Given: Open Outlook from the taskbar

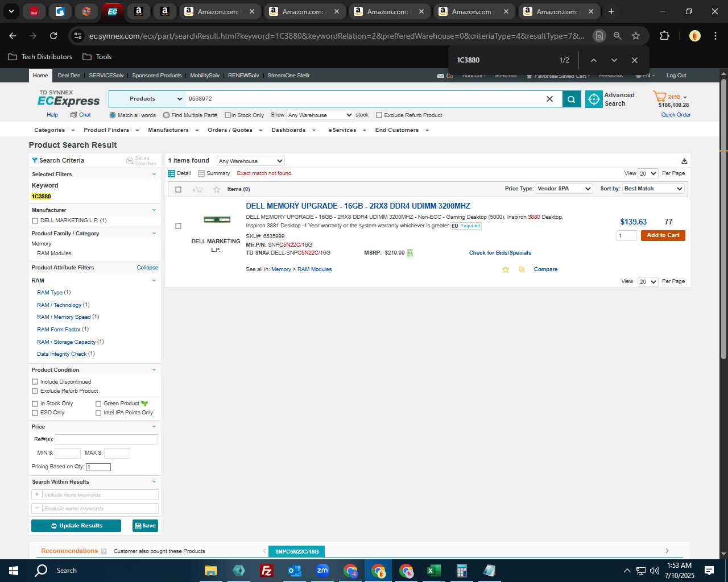Looking at the screenshot, I should [294, 571].
